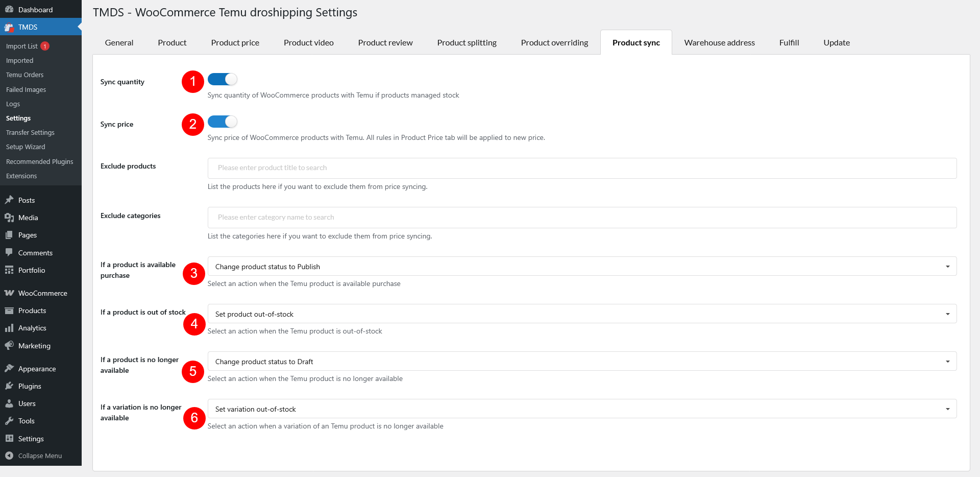The height and width of the screenshot is (477, 980).
Task: Open the out of stock action dropdown
Action: pos(582,314)
